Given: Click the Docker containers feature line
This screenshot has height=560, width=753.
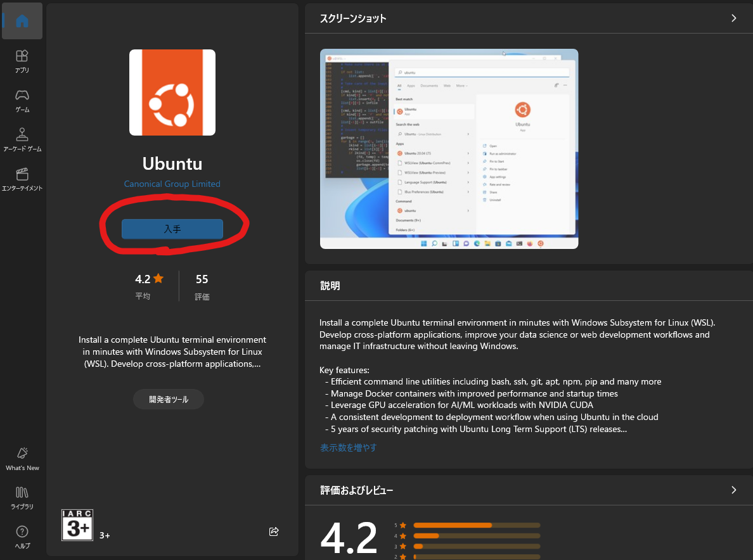Looking at the screenshot, I should pos(472,393).
